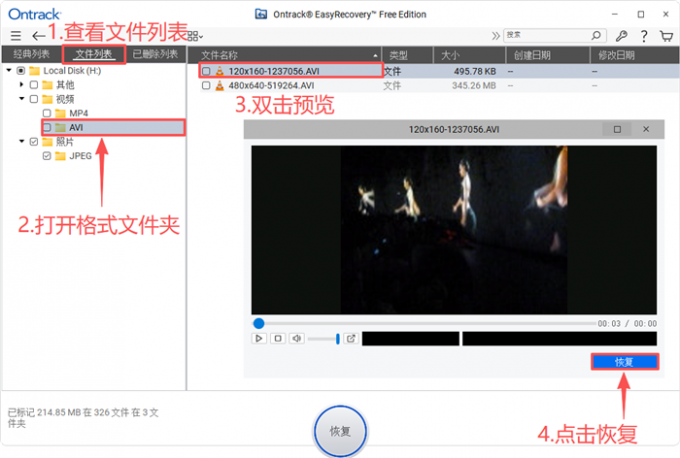Click the video preview frame
Screen dimensions: 680x458
[454, 230]
